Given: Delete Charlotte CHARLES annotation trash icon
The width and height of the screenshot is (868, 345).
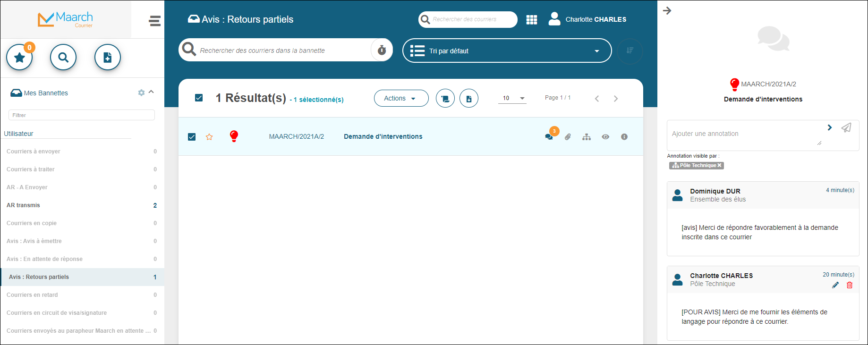Looking at the screenshot, I should tap(850, 285).
